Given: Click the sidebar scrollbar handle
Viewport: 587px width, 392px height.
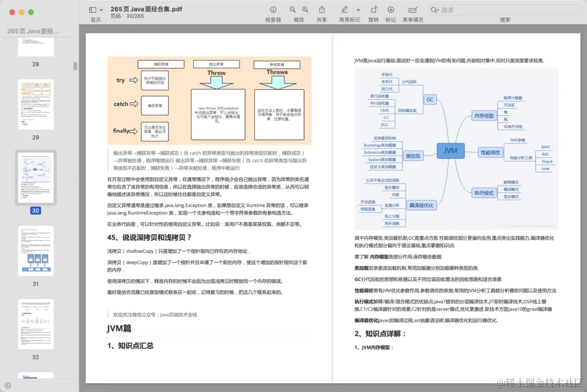Looking at the screenshot, I should pos(74,66).
